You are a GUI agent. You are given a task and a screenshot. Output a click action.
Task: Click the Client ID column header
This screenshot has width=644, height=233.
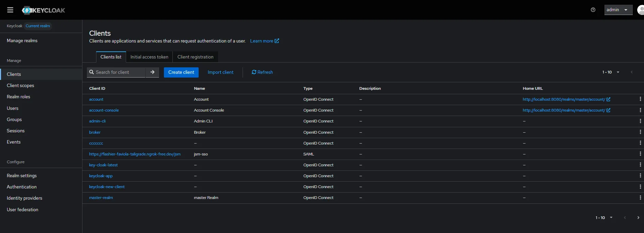97,88
